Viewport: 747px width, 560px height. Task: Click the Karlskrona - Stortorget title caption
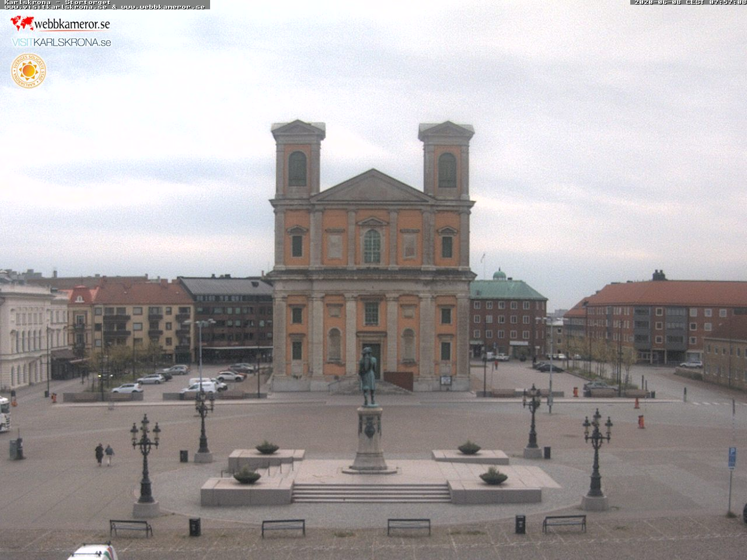pyautogui.click(x=57, y=2)
